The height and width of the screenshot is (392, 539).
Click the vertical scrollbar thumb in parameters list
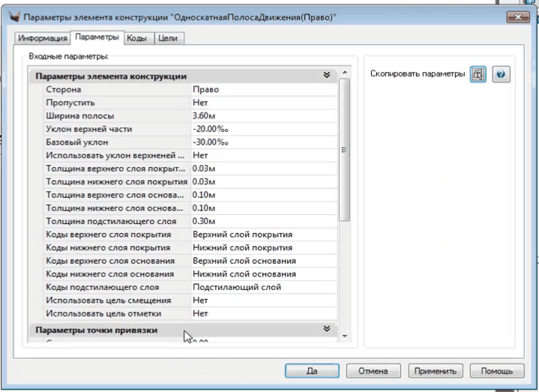click(x=344, y=150)
